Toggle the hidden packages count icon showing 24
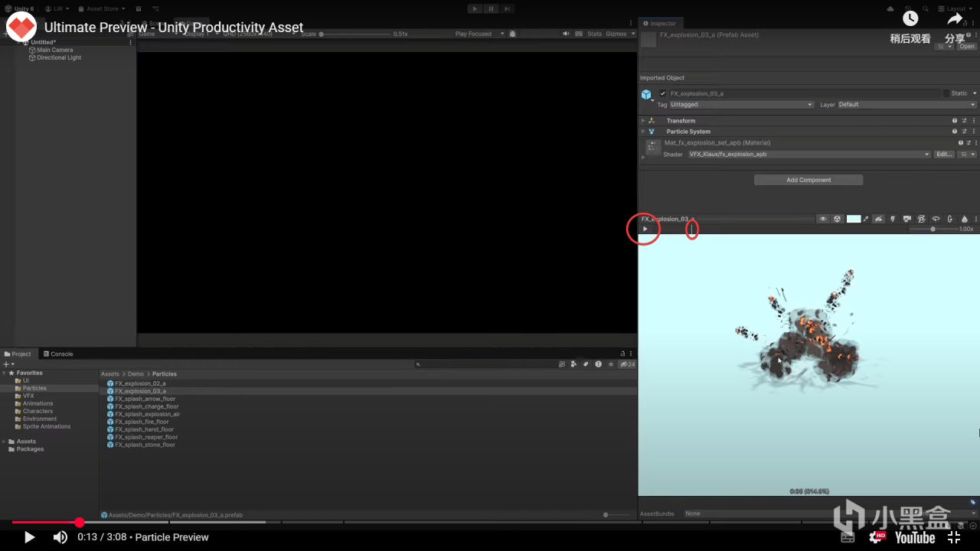The height and width of the screenshot is (551, 980). (628, 364)
